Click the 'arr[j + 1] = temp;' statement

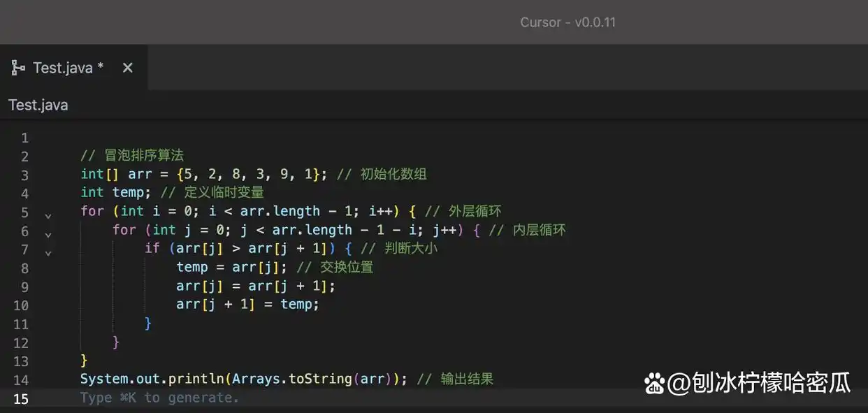pos(247,305)
